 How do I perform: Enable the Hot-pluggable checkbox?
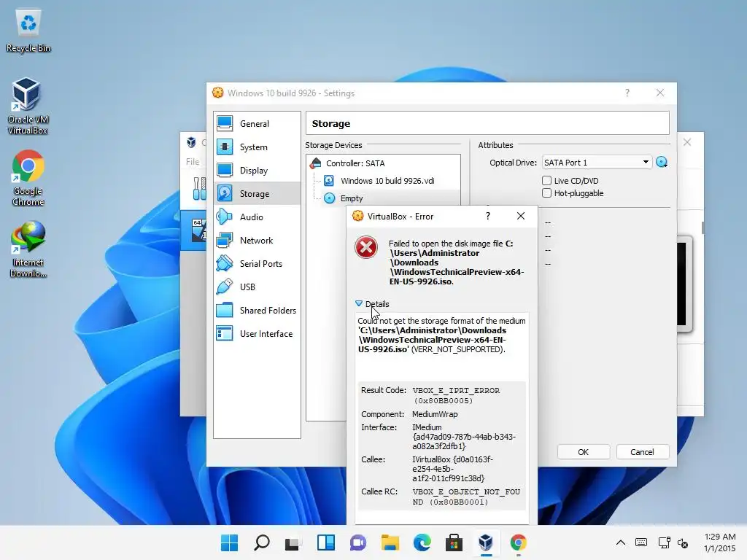[546, 192]
